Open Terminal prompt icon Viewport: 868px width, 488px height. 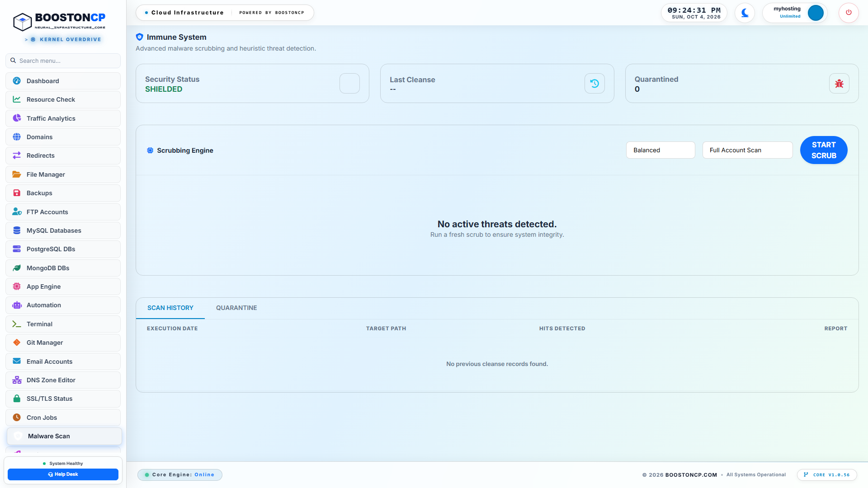pyautogui.click(x=17, y=324)
